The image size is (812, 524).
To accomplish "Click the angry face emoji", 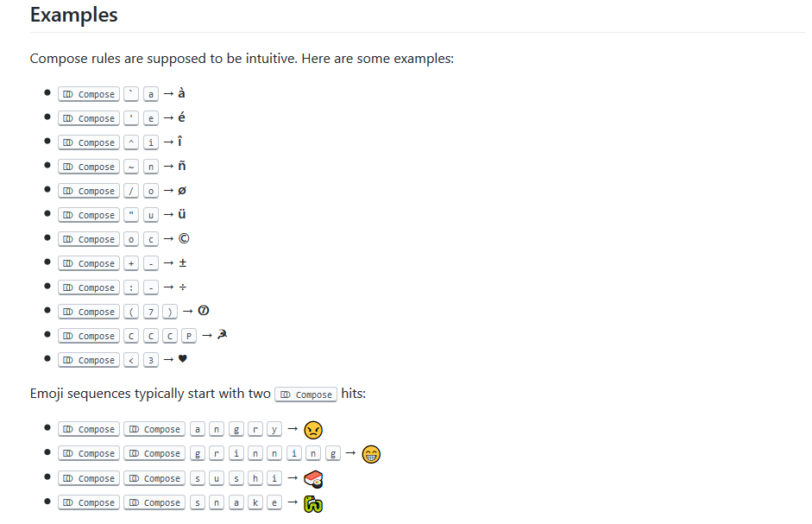I will coord(313,430).
